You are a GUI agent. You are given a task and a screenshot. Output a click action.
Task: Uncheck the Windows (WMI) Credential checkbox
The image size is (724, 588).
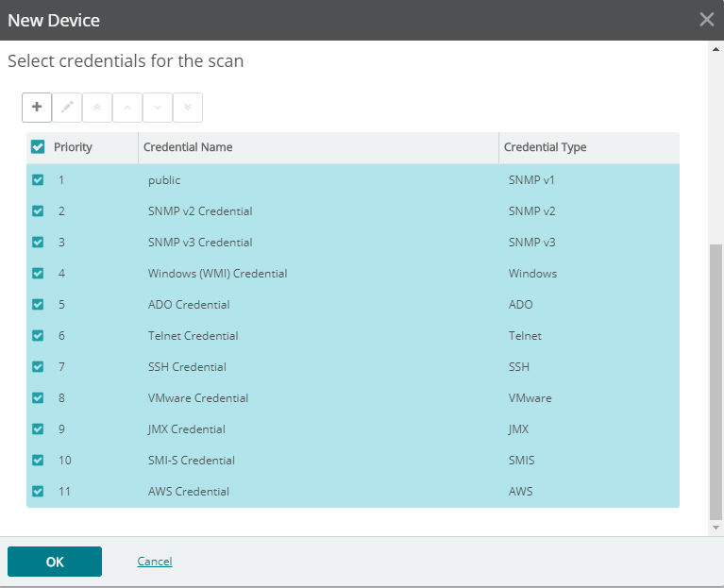point(38,273)
